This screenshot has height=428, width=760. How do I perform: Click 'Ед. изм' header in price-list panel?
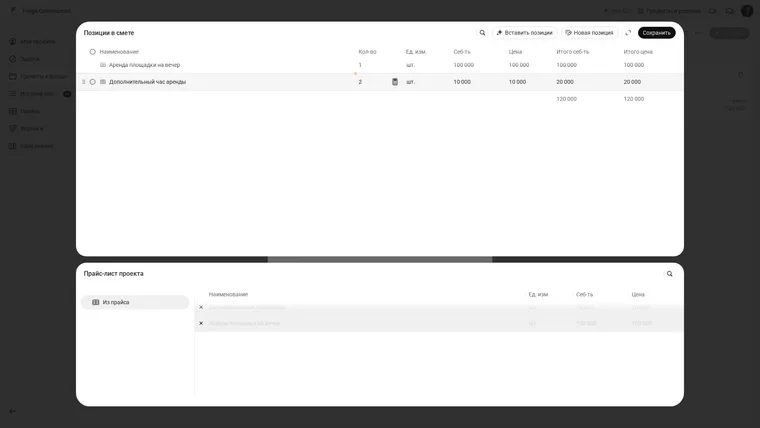[x=538, y=295]
